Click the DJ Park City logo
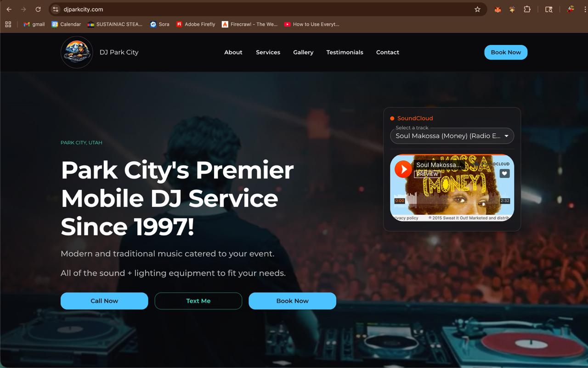588x368 pixels. [x=77, y=52]
